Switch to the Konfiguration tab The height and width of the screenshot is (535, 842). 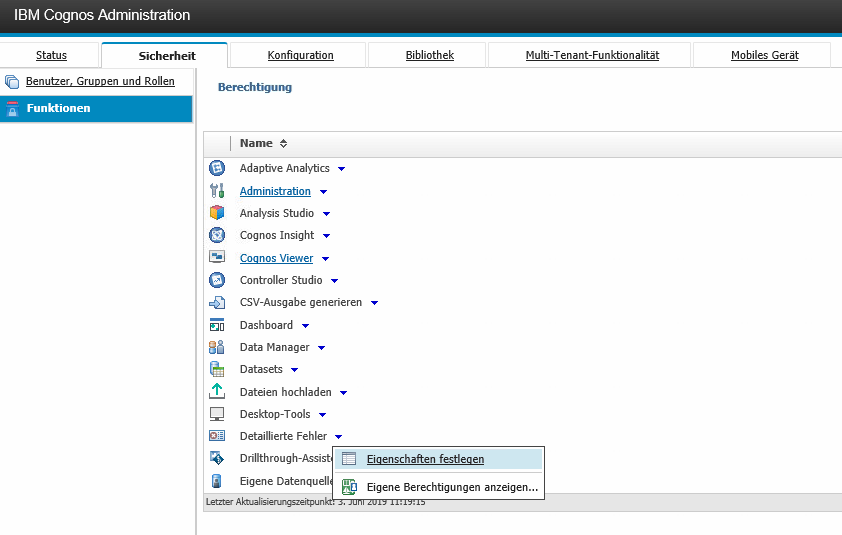pos(300,55)
